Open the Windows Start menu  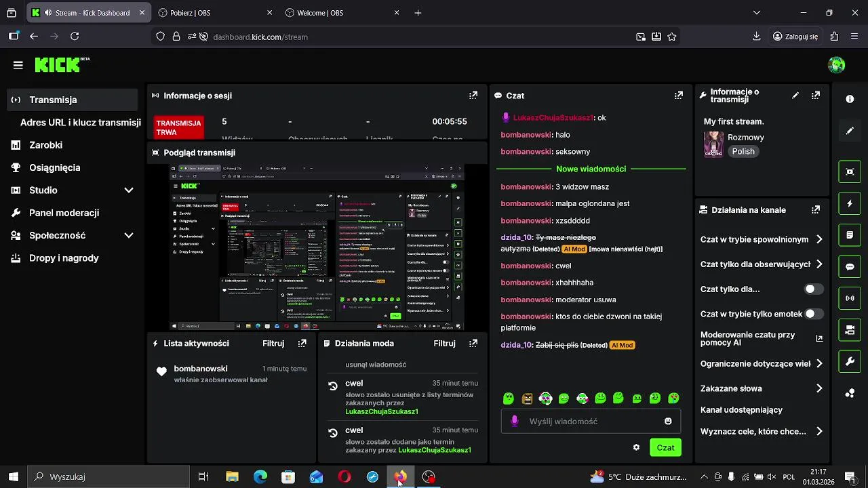click(x=13, y=477)
